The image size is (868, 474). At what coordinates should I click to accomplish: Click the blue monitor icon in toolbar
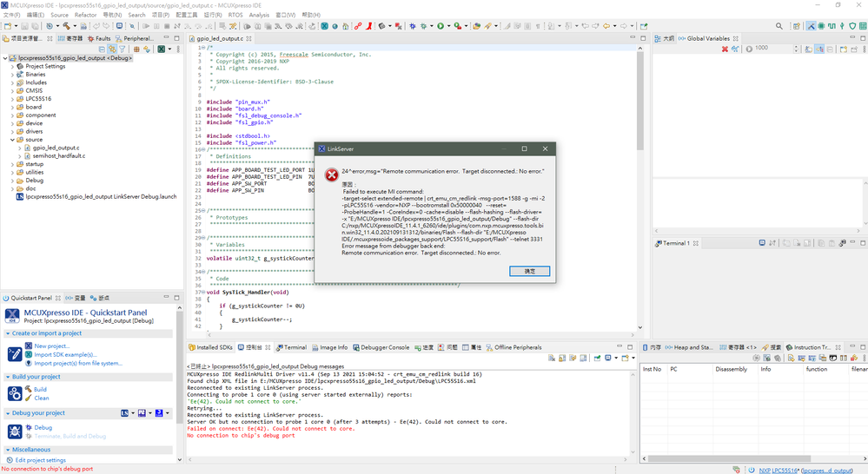pyautogui.click(x=119, y=26)
